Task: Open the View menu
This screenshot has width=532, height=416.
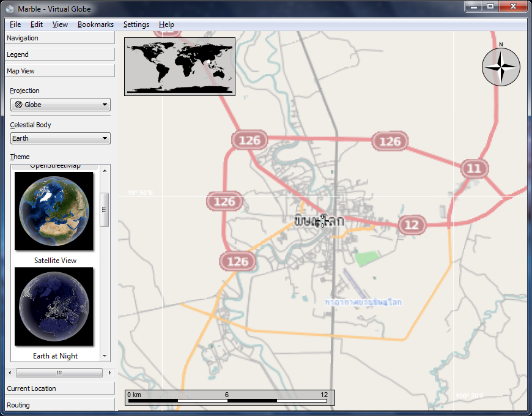Action: [60, 24]
